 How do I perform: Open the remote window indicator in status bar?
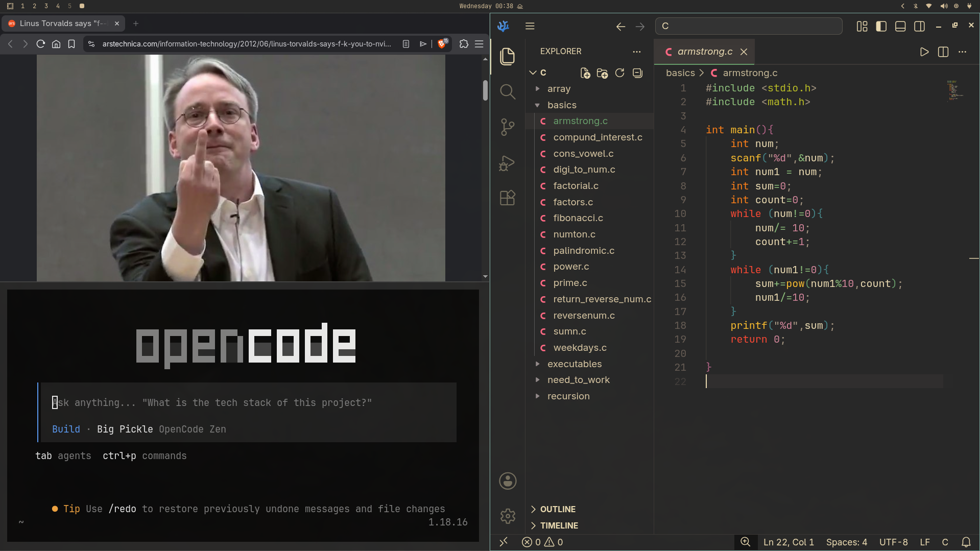[504, 542]
